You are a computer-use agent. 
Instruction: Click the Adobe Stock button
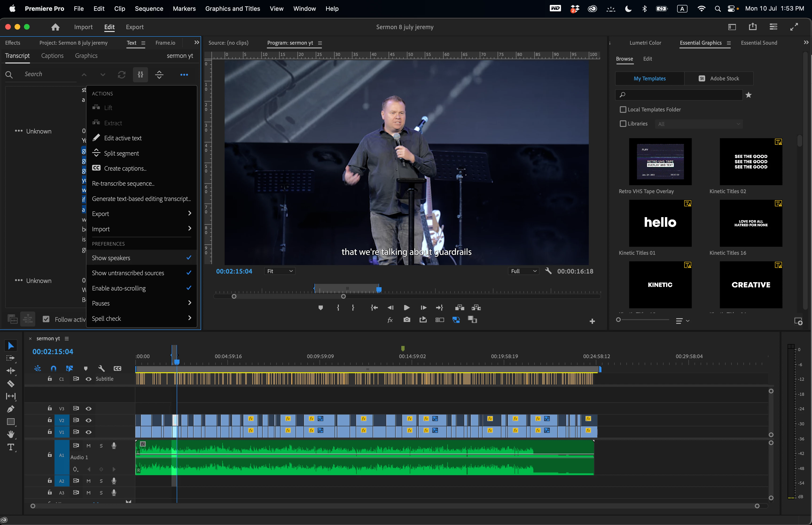pyautogui.click(x=719, y=78)
